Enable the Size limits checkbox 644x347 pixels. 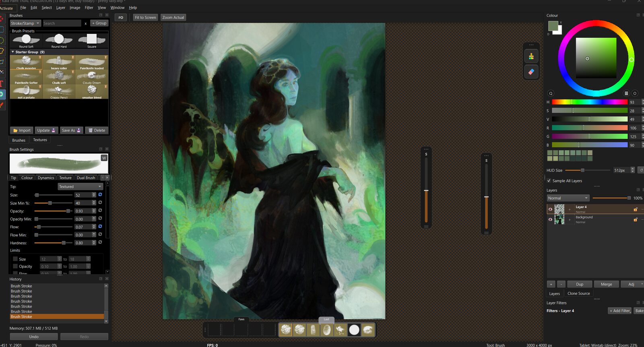pos(15,259)
